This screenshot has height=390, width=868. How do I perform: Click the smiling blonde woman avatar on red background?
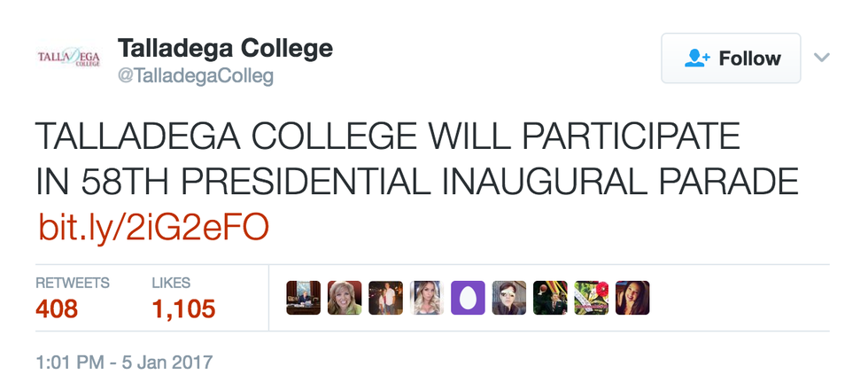point(345,298)
